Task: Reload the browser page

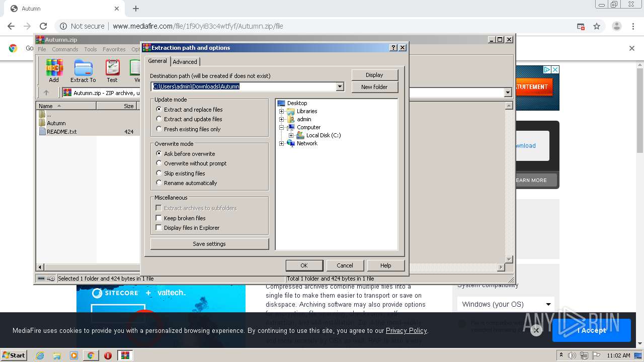Action: pos(43,26)
